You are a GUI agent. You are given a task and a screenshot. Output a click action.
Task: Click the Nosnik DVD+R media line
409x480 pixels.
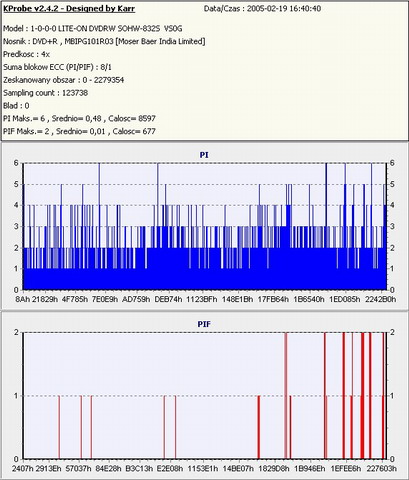(104, 41)
